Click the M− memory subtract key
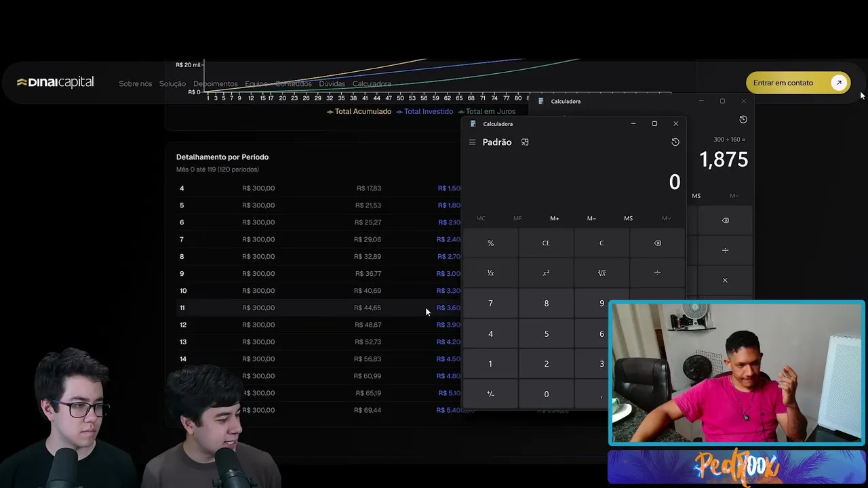This screenshot has height=488, width=868. tap(591, 218)
